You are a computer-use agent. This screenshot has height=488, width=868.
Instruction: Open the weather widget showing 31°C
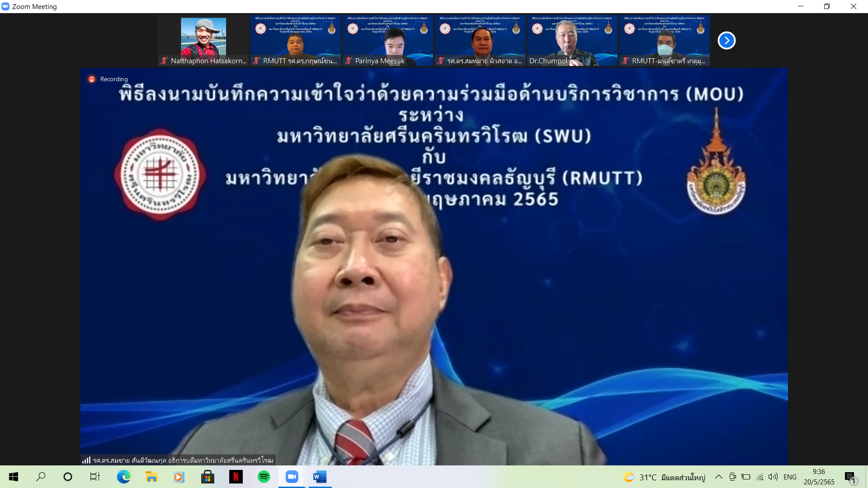(x=664, y=477)
